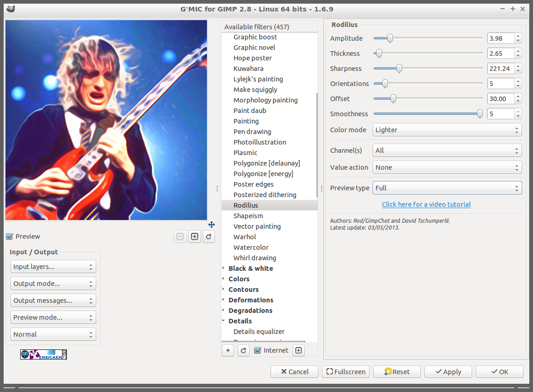
Task: Click the Fullscreen button
Action: 346,371
